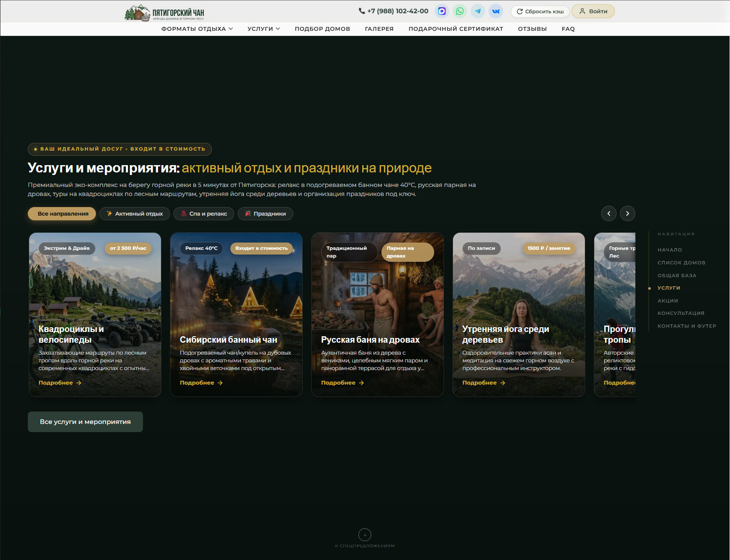The height and width of the screenshot is (560, 730).
Task: Open the Отзывы menu item
Action: (x=532, y=29)
